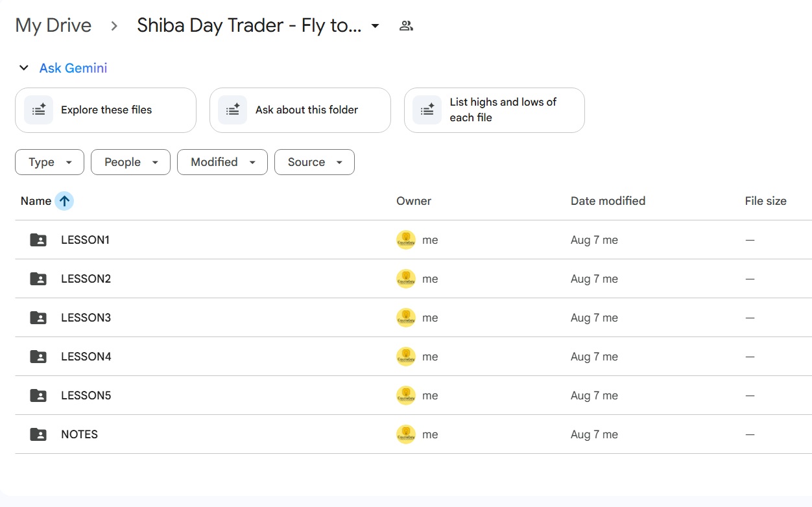Click List highs and lows suggestion

tap(494, 110)
